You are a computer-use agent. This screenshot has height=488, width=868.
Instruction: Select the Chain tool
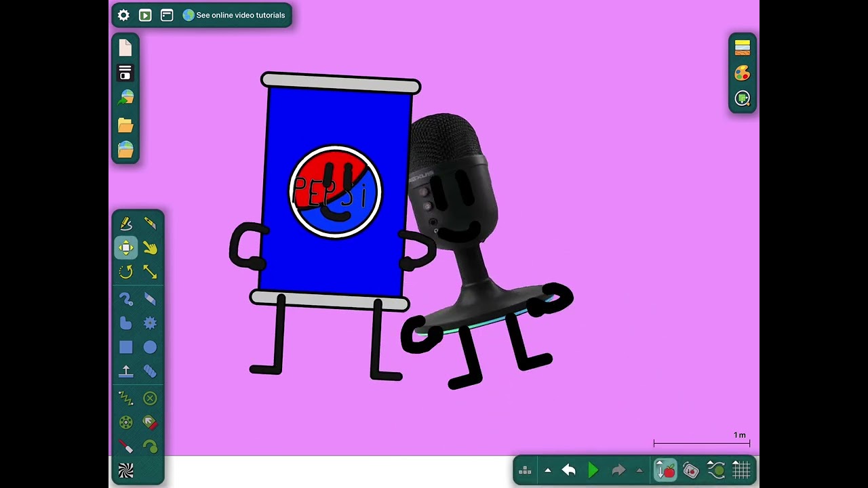click(x=150, y=371)
